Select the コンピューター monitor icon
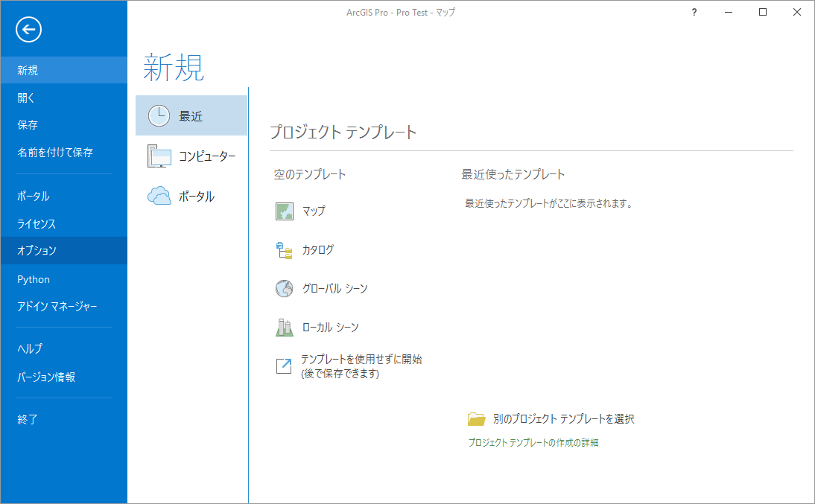815x504 pixels. click(159, 156)
